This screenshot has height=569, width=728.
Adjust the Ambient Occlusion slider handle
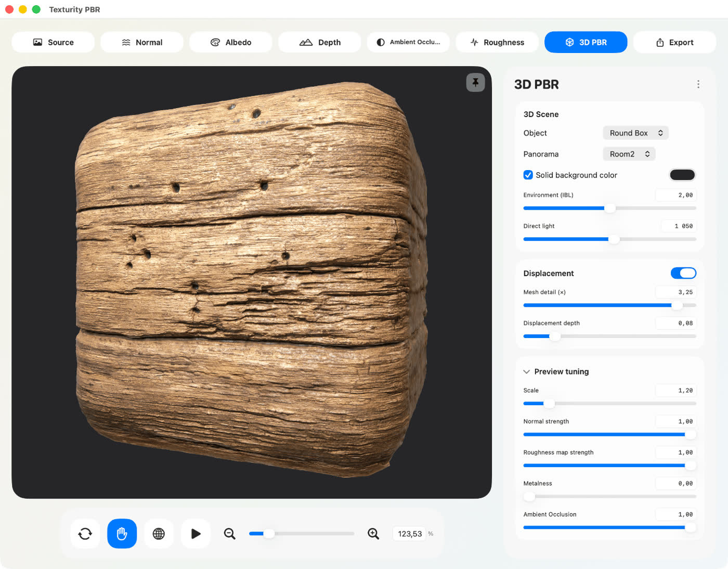(x=690, y=527)
